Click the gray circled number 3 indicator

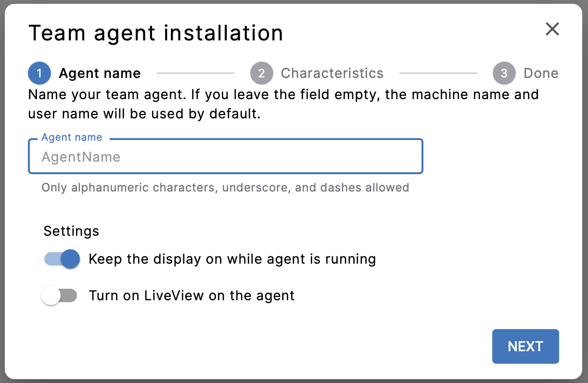tap(503, 73)
